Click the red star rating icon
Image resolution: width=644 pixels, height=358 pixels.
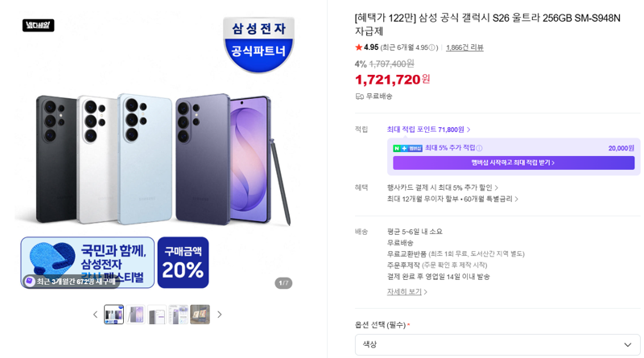tap(358, 47)
